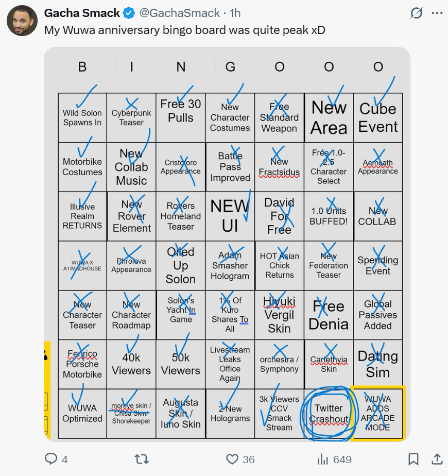Click the 649 views count

click(x=342, y=460)
